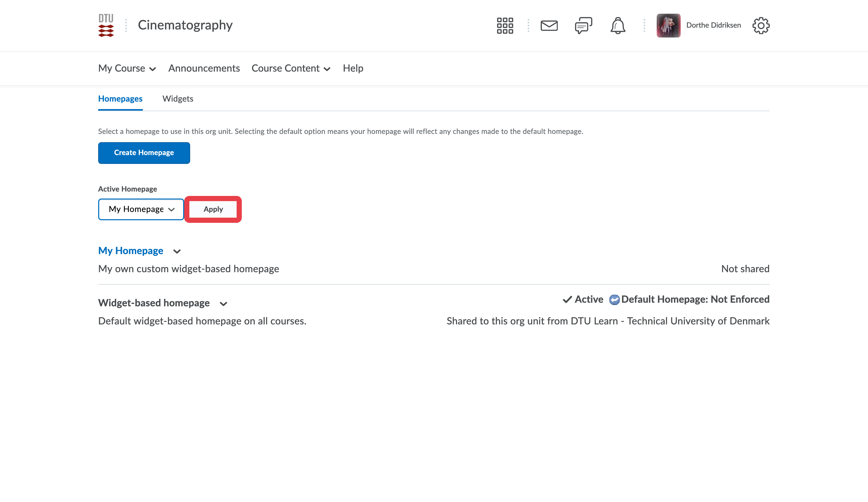868x502 pixels.
Task: Open the Active Homepage dropdown
Action: [141, 209]
